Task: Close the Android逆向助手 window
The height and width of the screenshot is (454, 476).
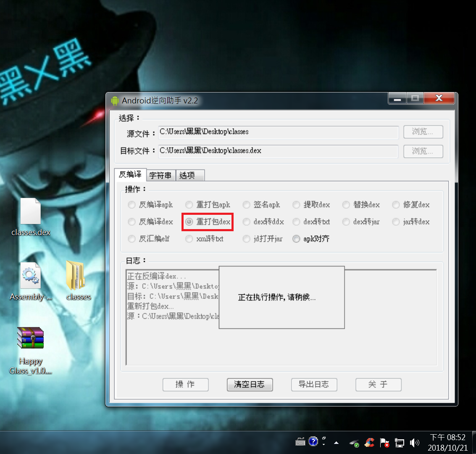Action: coord(439,98)
